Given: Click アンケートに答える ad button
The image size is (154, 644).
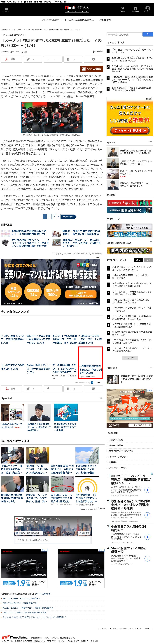Looking at the screenshot, I should (x=130, y=130).
